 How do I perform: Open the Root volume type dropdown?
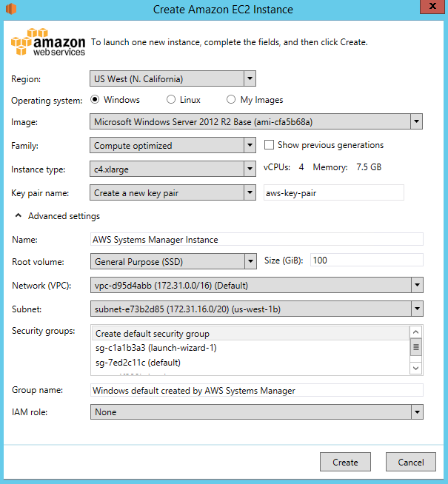(249, 261)
